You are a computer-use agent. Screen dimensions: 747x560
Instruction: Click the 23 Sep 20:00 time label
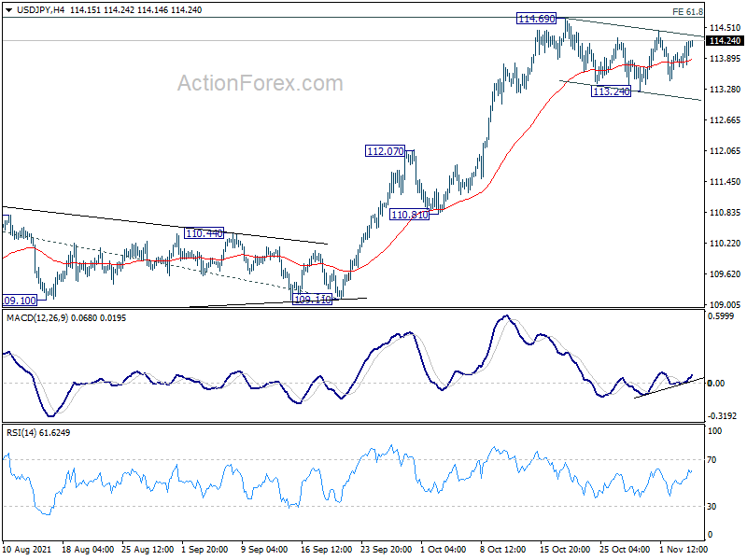pyautogui.click(x=387, y=549)
